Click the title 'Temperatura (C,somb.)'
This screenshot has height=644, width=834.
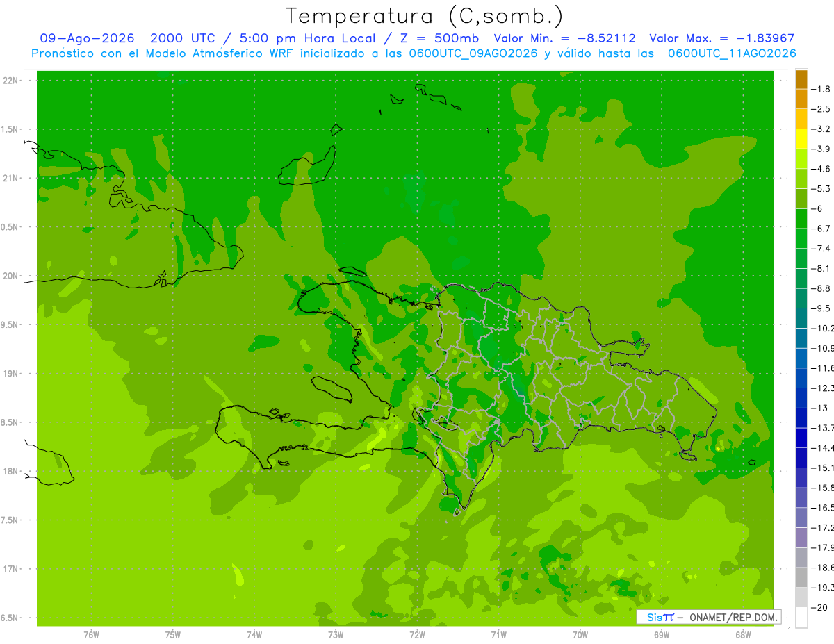425,16
